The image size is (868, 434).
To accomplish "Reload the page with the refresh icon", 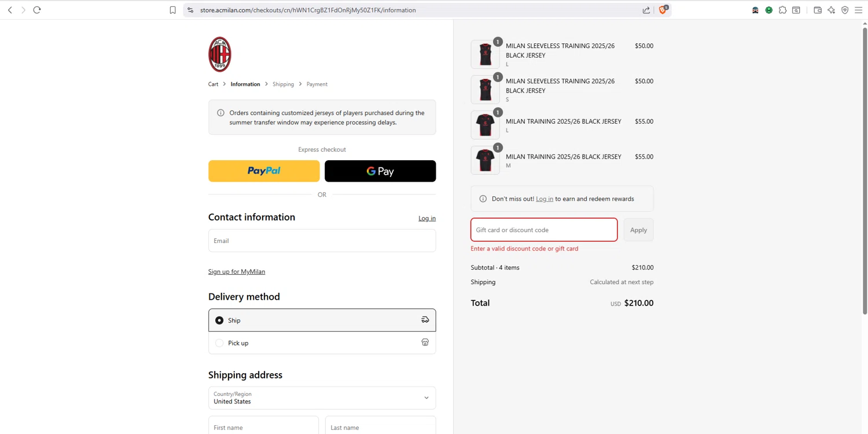I will tap(37, 10).
